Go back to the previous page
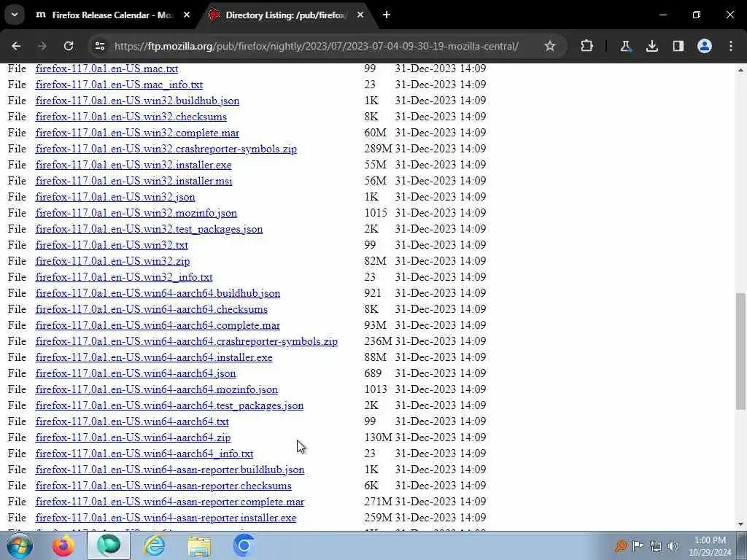This screenshot has width=747, height=560. (x=16, y=46)
